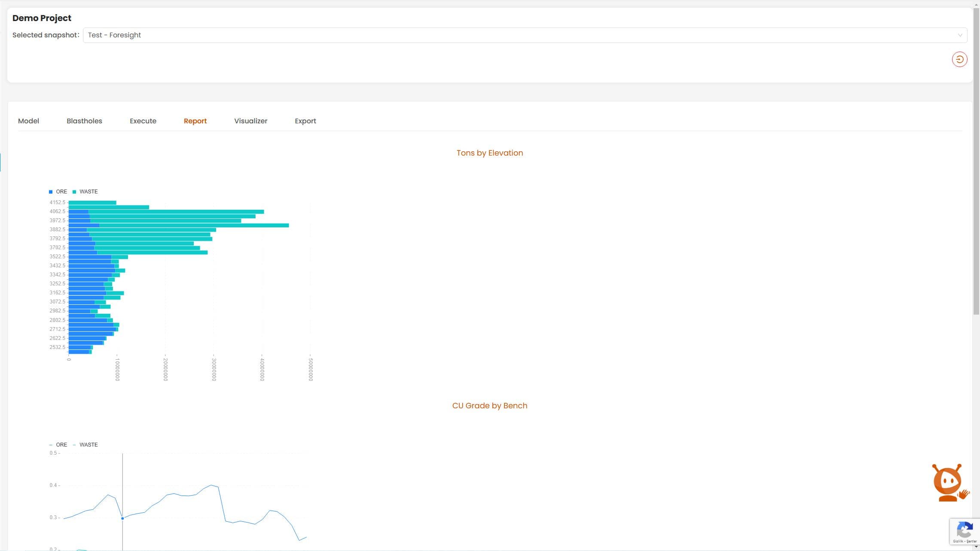This screenshot has height=551, width=980.
Task: Click the orange logout arrow icon
Action: (x=959, y=59)
